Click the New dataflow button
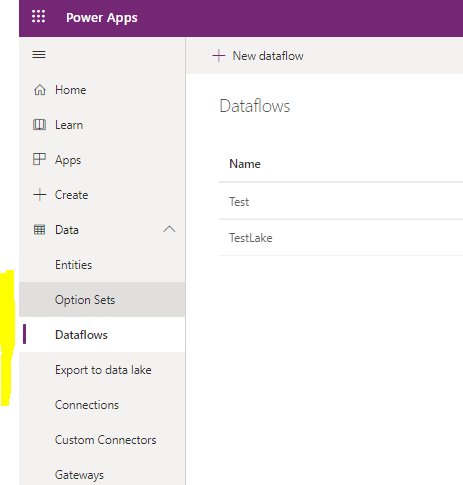The height and width of the screenshot is (485, 463). coord(258,56)
